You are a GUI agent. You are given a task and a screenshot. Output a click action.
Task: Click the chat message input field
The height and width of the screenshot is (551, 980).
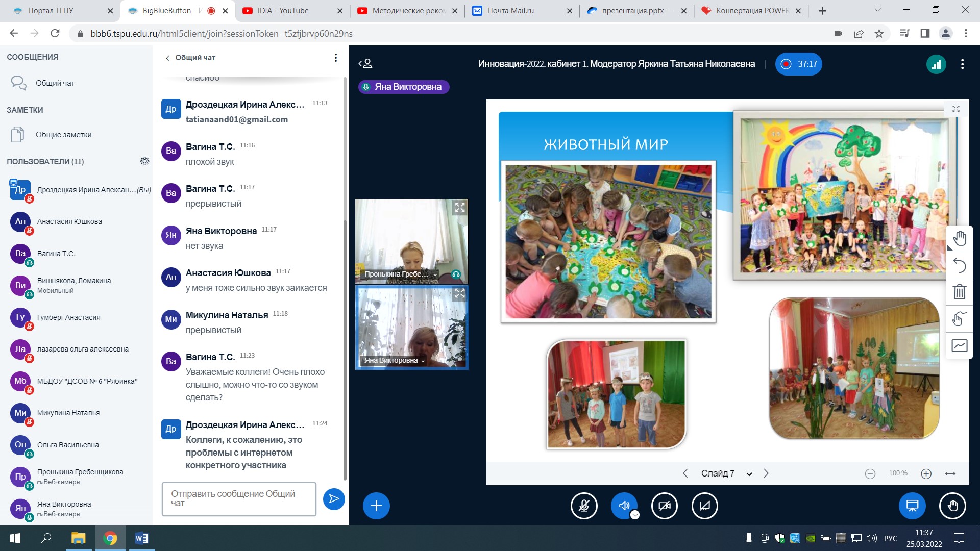click(x=239, y=499)
